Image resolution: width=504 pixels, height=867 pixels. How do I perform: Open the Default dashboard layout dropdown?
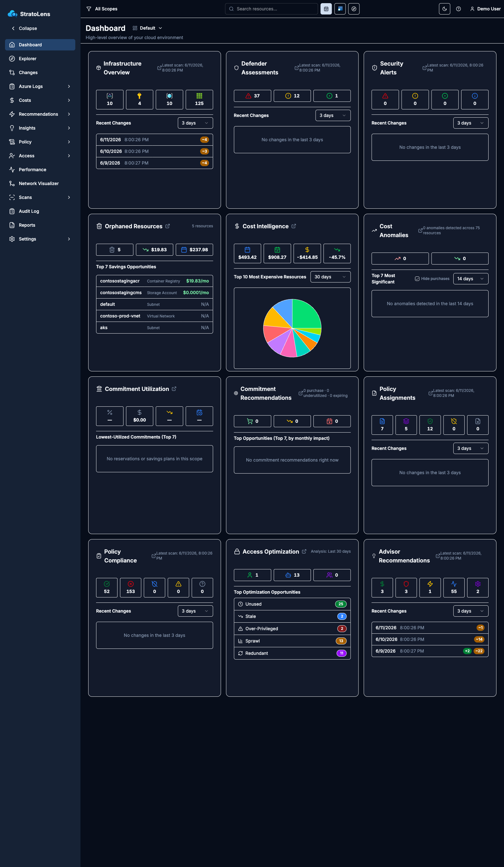[147, 28]
